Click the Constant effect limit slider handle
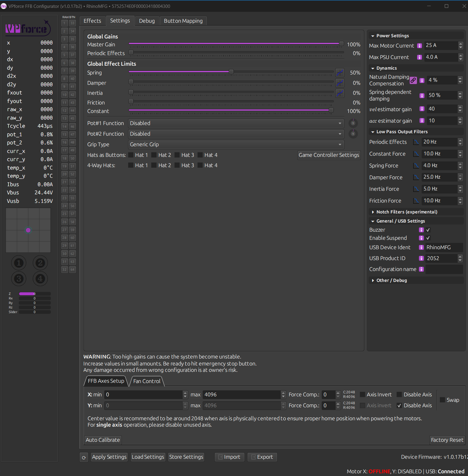 (x=331, y=110)
